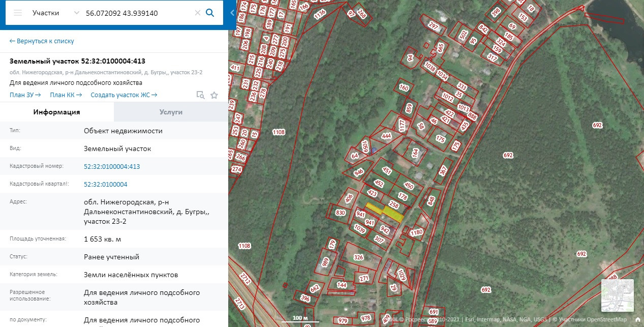Image resolution: width=644 pixels, height=327 pixels.
Task: Go back via Вернуться к списку
Action: (42, 41)
